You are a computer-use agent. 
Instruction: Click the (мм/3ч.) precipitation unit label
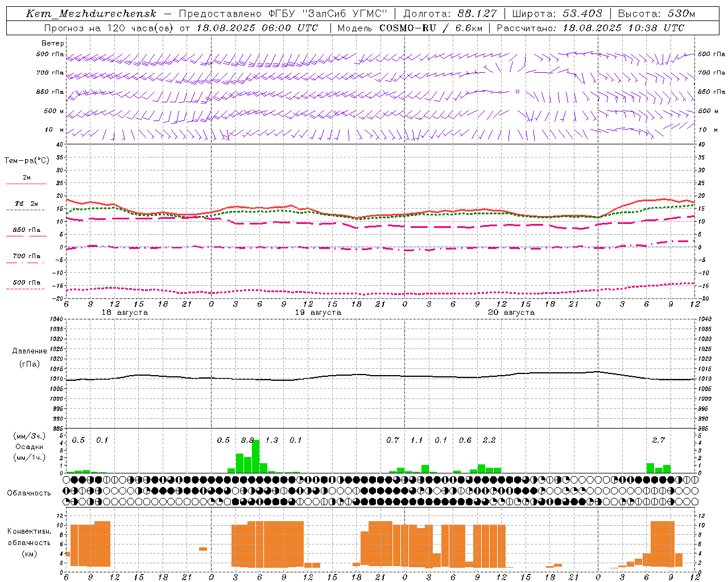(x=30, y=436)
